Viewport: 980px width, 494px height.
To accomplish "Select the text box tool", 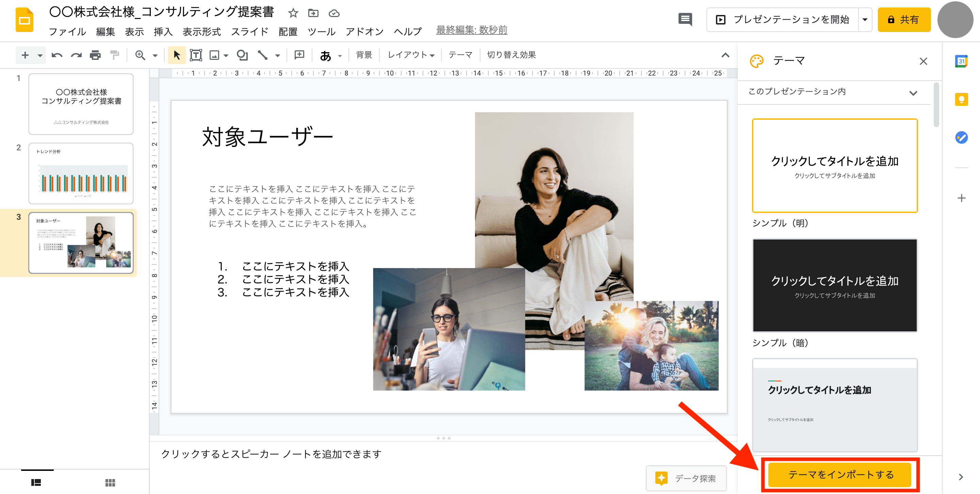I will click(x=196, y=55).
